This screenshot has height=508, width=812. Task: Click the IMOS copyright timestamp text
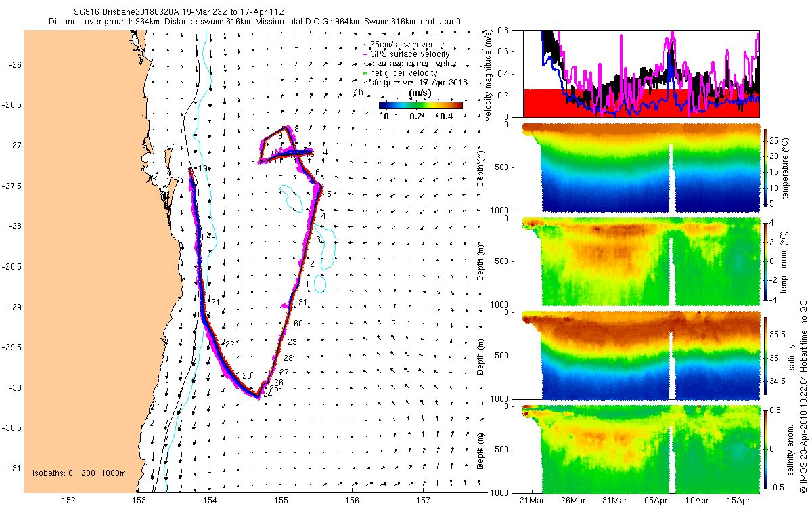803,396
